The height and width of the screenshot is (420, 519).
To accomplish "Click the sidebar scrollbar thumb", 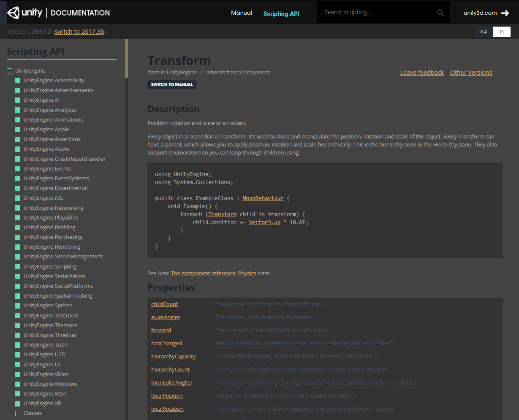I will (x=126, y=59).
